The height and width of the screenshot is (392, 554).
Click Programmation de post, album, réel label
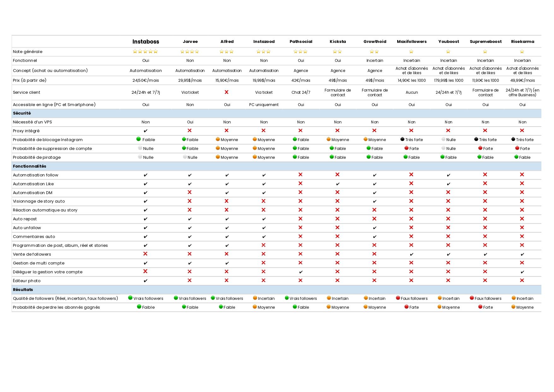[x=60, y=246]
